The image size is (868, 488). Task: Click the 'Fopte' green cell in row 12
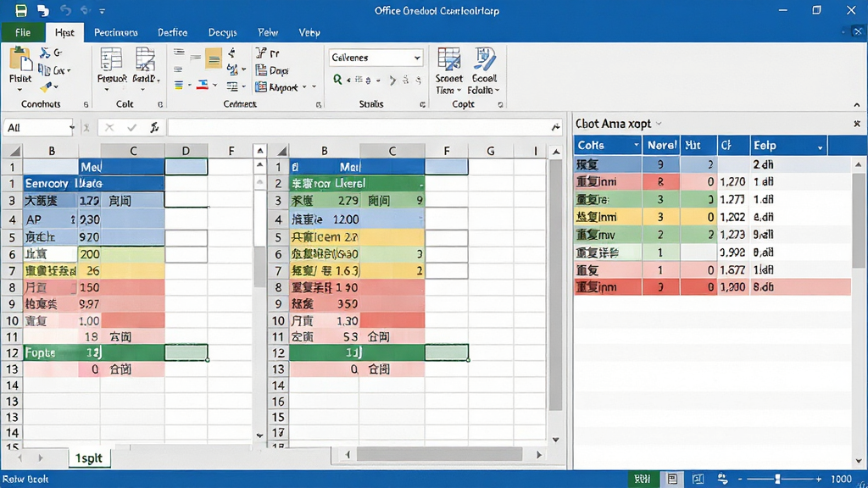[x=51, y=352]
